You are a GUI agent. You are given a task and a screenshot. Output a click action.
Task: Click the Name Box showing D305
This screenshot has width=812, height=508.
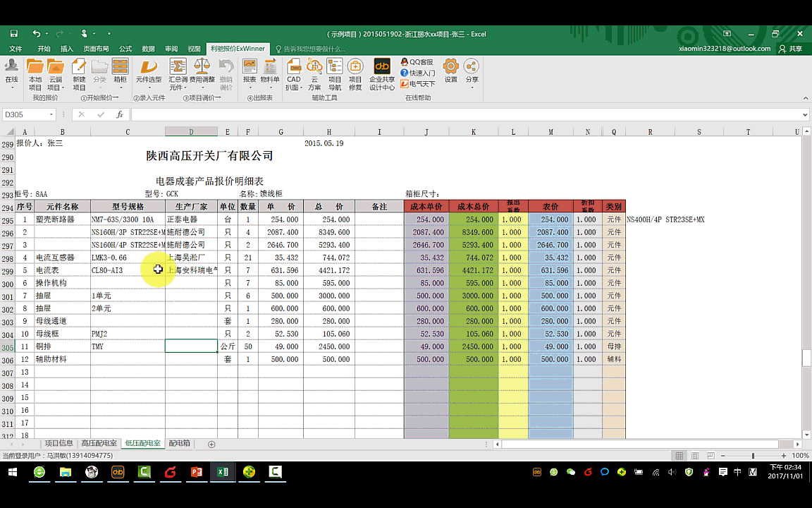coord(25,114)
